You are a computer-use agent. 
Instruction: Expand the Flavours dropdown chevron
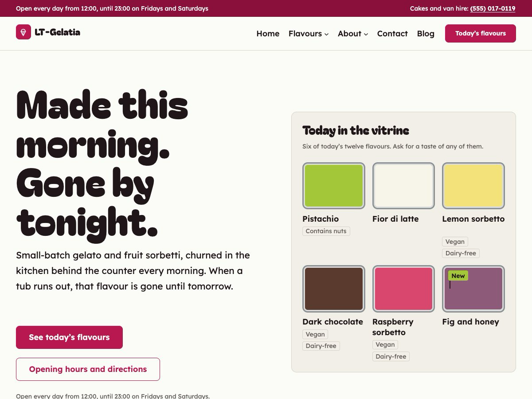pyautogui.click(x=326, y=34)
